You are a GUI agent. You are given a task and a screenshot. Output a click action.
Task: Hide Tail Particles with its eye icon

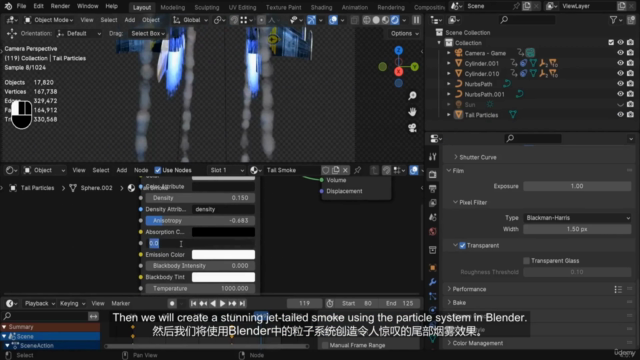click(620, 115)
